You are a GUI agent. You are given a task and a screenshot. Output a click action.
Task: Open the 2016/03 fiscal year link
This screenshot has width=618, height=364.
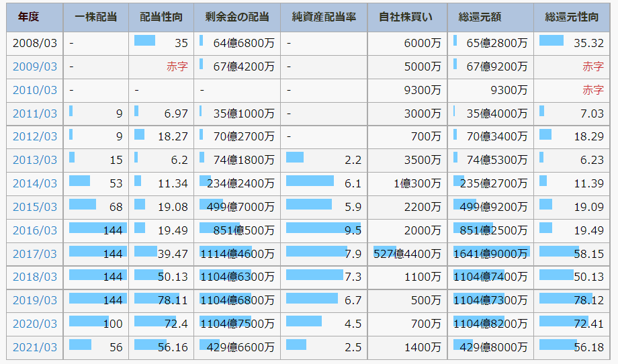[x=35, y=230]
